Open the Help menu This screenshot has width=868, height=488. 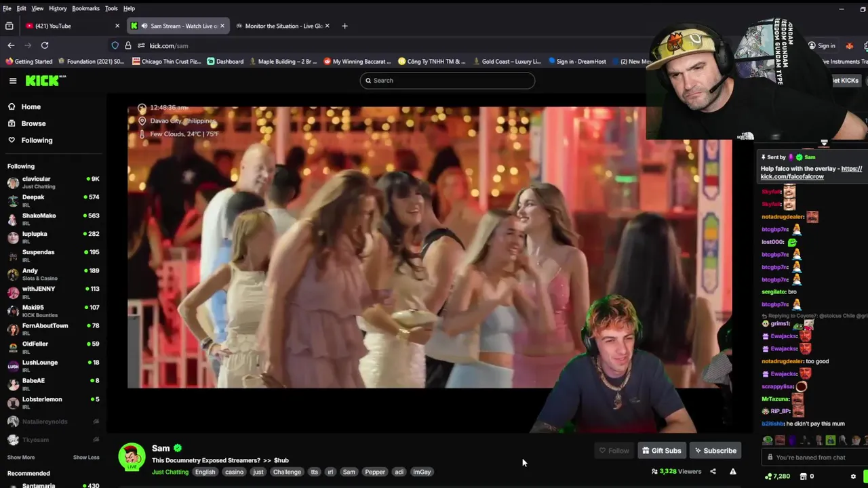click(129, 8)
